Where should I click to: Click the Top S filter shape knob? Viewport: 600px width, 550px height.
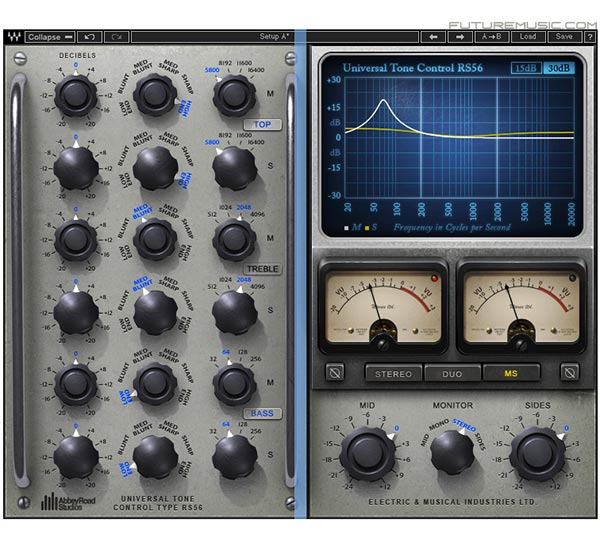[155, 168]
